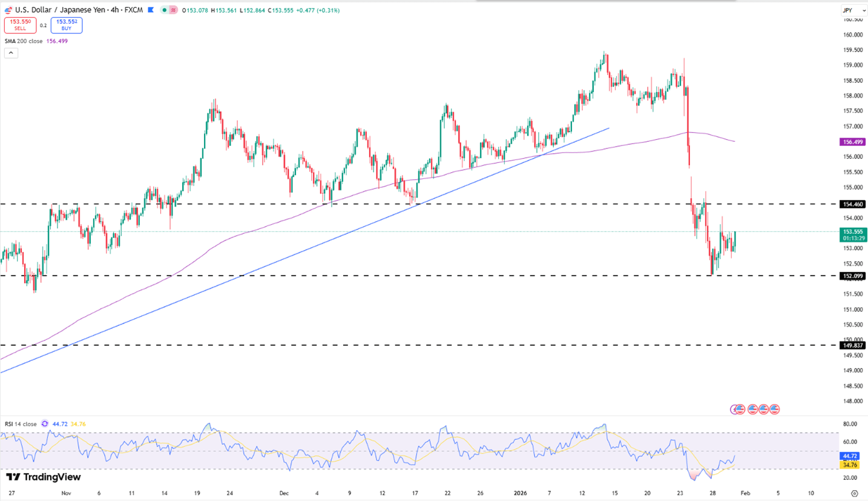Select the RSI 14 close indicator label
The image size is (868, 501).
click(21, 424)
